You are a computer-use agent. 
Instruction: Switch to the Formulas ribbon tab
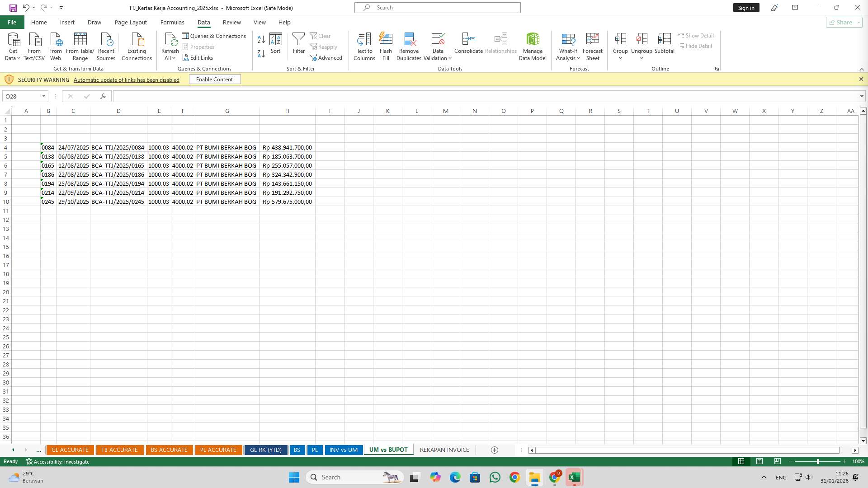tap(172, 22)
